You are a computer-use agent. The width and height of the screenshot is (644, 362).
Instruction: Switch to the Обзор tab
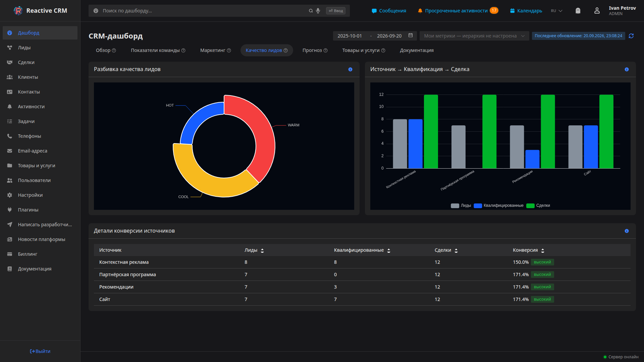point(106,50)
